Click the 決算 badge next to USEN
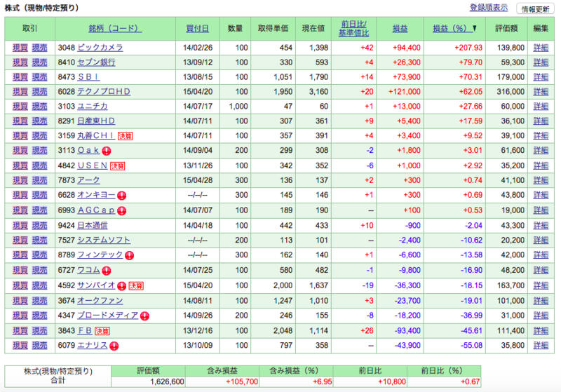The width and height of the screenshot is (561, 392). [117, 166]
